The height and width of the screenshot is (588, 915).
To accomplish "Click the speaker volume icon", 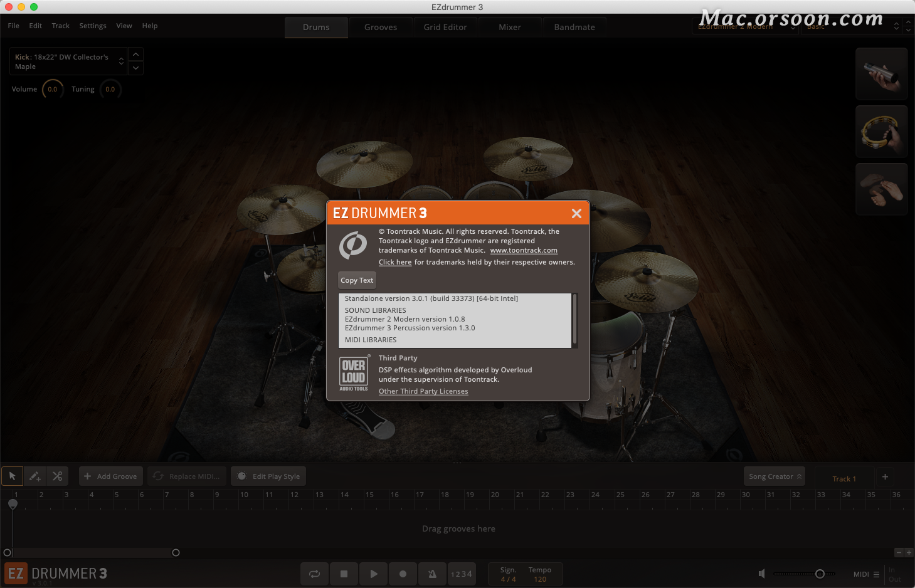I will point(761,574).
